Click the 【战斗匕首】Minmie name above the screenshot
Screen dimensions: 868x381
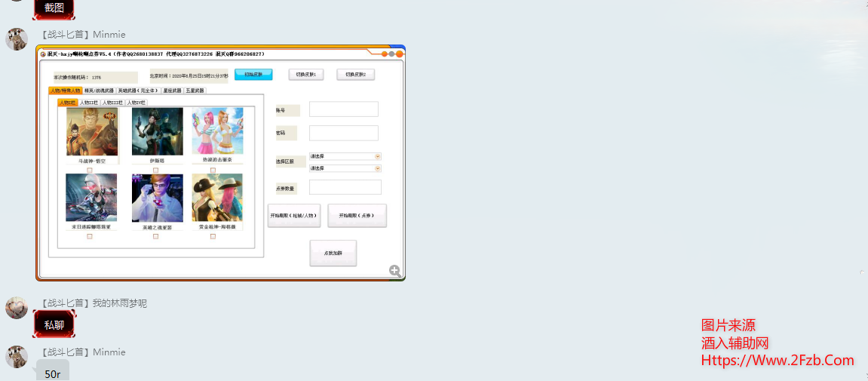tap(84, 35)
